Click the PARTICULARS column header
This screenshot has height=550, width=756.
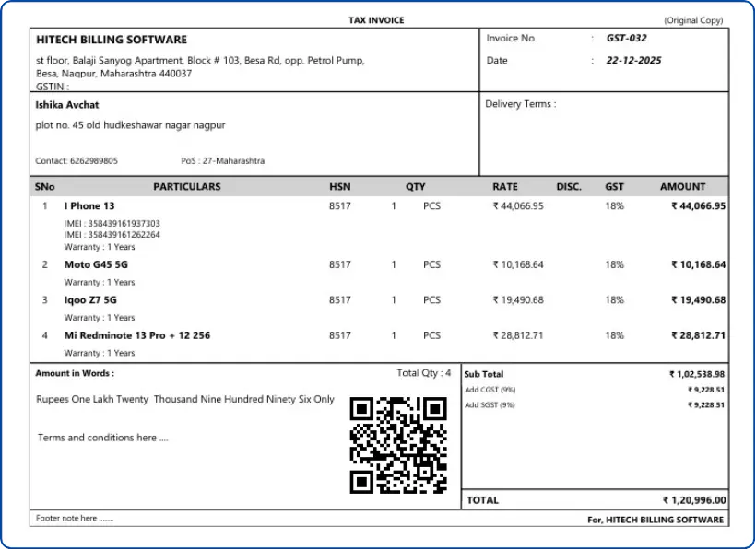187,186
